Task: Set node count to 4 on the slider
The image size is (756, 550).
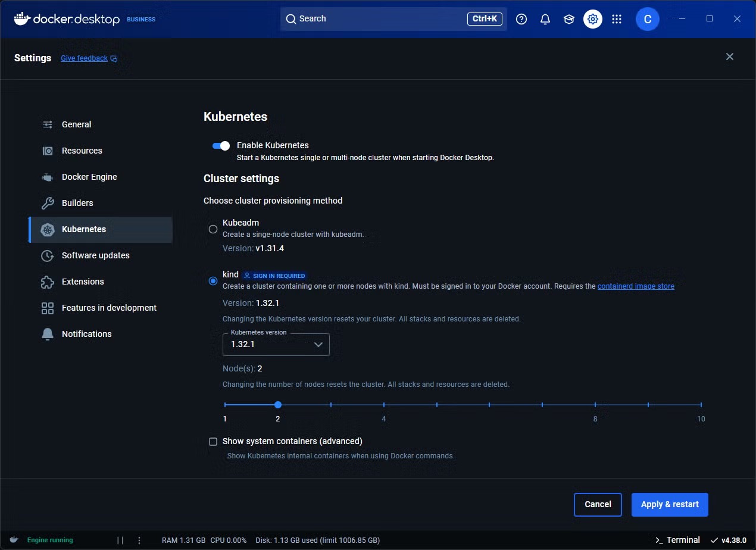Action: pyautogui.click(x=383, y=404)
